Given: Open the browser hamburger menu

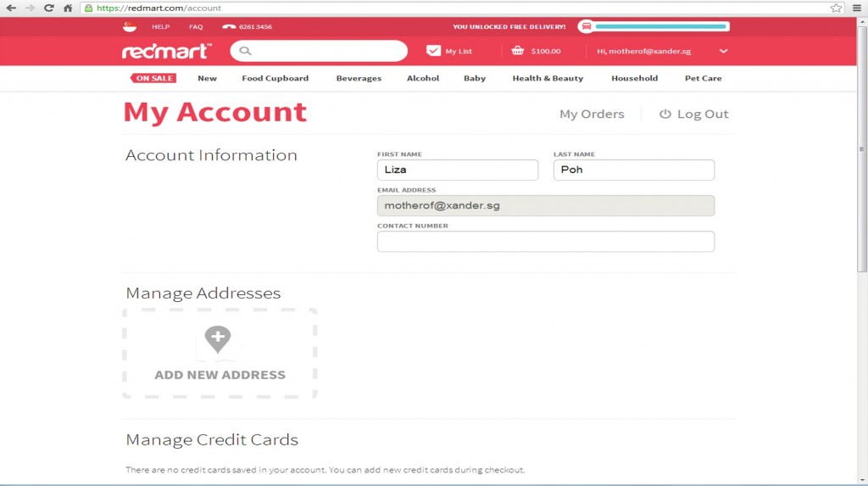Looking at the screenshot, I should pyautogui.click(x=857, y=8).
